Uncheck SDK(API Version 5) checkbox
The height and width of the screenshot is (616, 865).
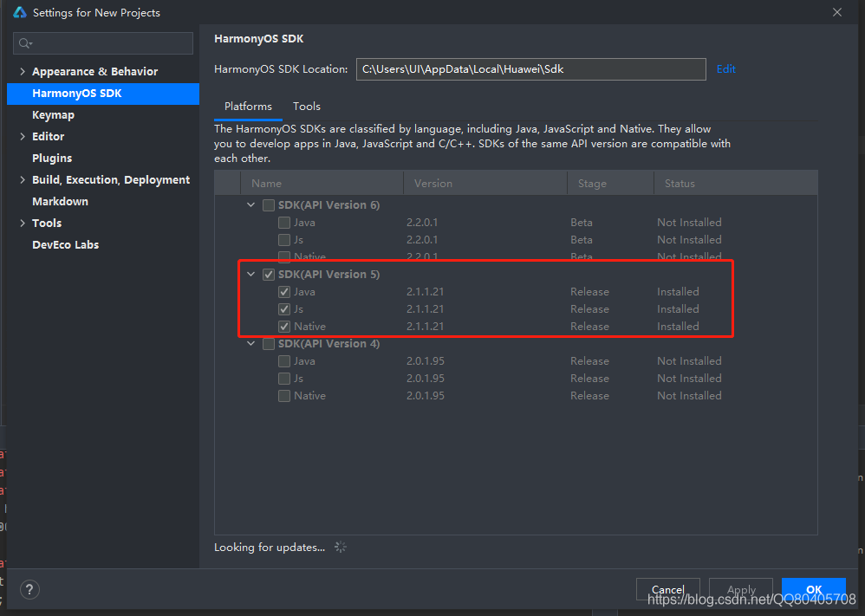coord(269,275)
